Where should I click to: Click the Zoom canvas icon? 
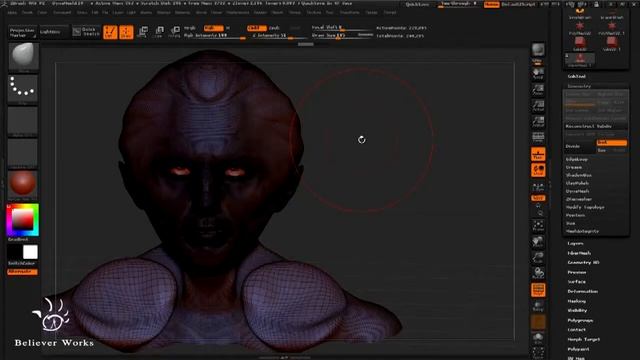[538, 90]
